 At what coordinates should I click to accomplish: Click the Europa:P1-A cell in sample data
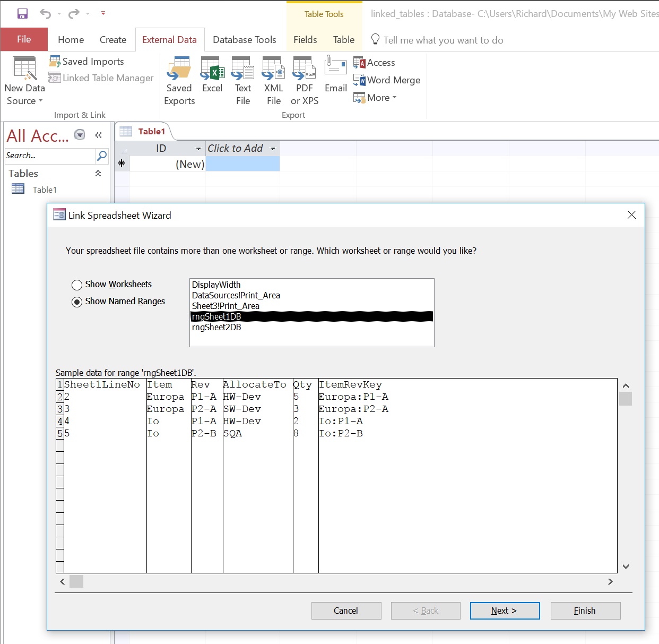[353, 397]
